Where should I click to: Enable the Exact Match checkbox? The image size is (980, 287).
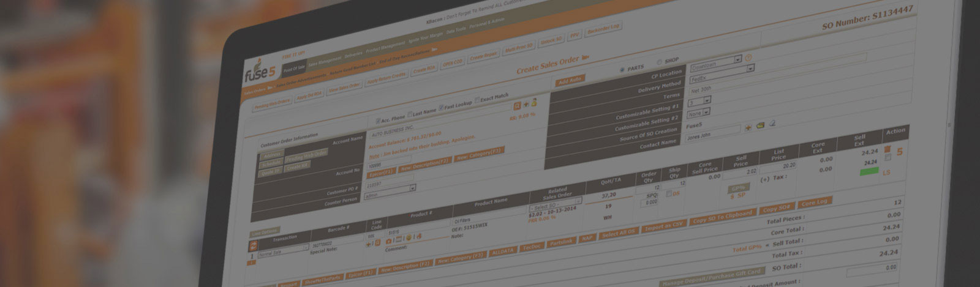pos(478,100)
